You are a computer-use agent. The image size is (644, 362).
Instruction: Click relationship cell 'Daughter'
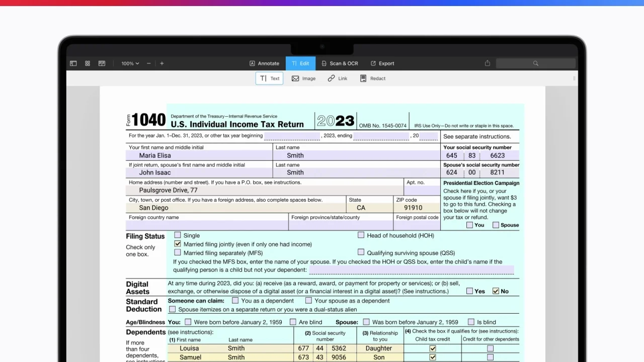tap(379, 348)
